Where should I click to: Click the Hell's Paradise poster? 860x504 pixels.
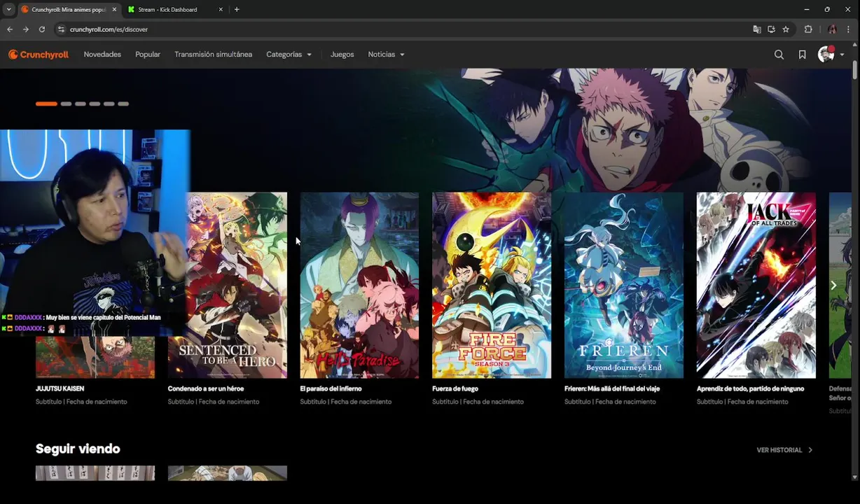pyautogui.click(x=359, y=286)
